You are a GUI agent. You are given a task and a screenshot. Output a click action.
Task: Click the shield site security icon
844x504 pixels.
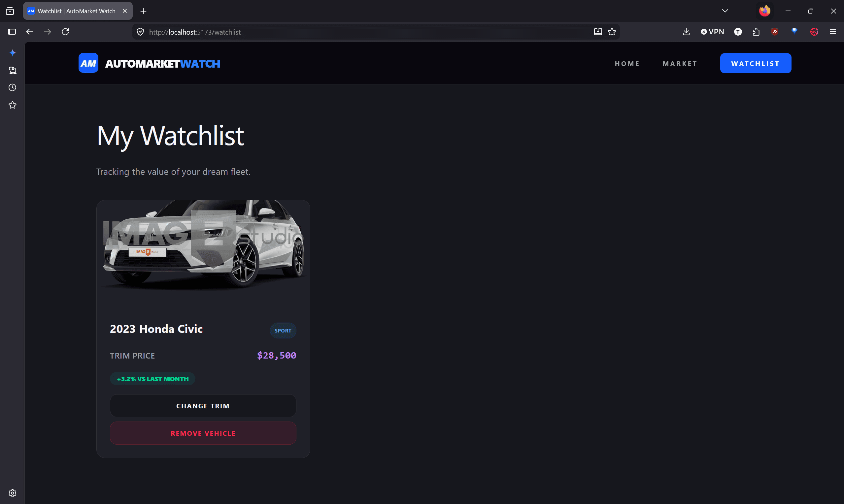pyautogui.click(x=140, y=32)
